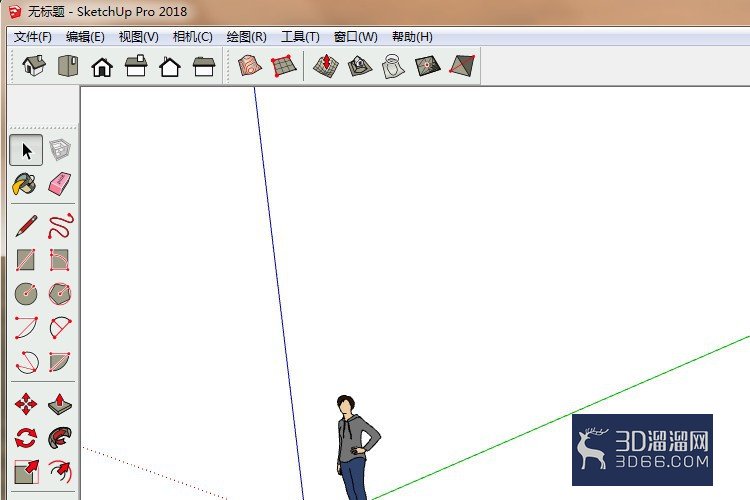Switch to Left view
The image size is (750, 500).
coord(204,66)
